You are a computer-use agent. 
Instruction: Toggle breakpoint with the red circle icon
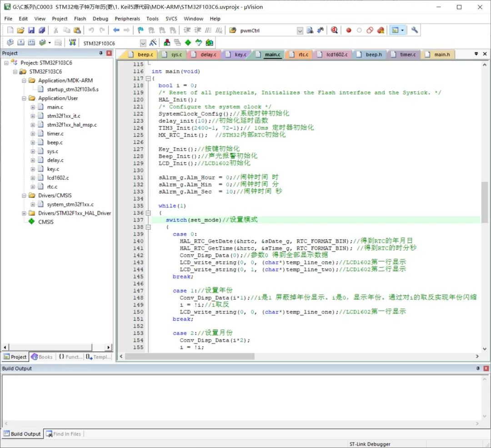click(x=349, y=30)
